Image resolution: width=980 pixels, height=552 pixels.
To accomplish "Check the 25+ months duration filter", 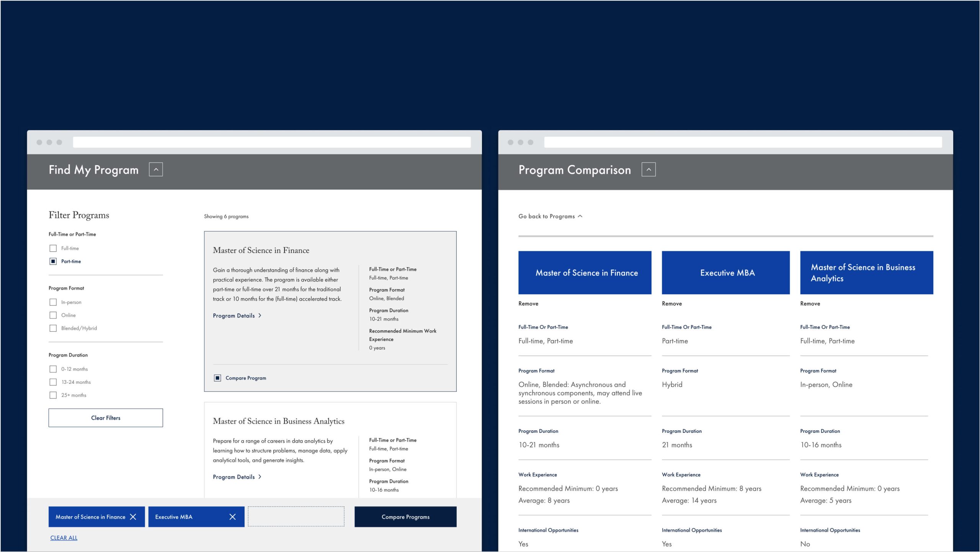I will pyautogui.click(x=53, y=395).
